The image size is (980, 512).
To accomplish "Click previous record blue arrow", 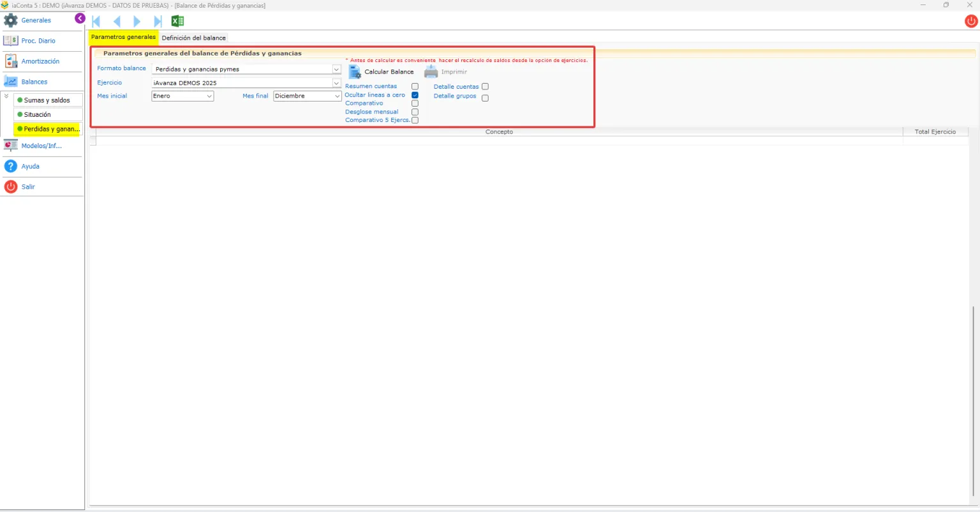I will coord(117,21).
